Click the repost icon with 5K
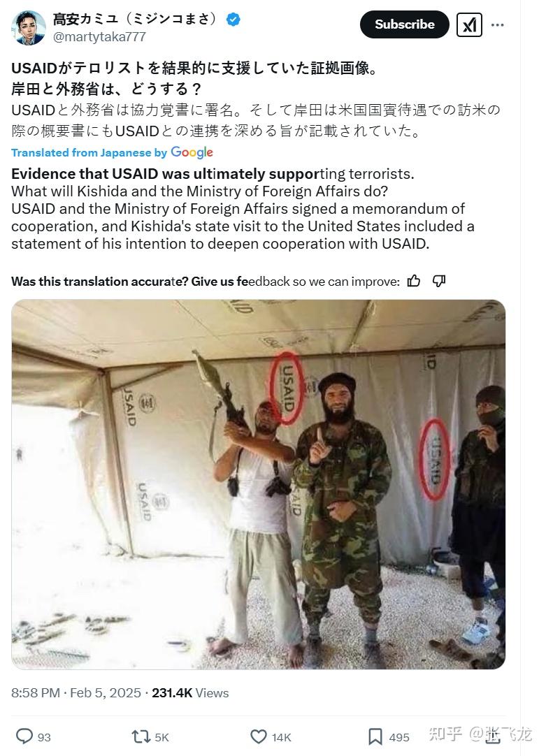The image size is (546, 756). tap(141, 736)
